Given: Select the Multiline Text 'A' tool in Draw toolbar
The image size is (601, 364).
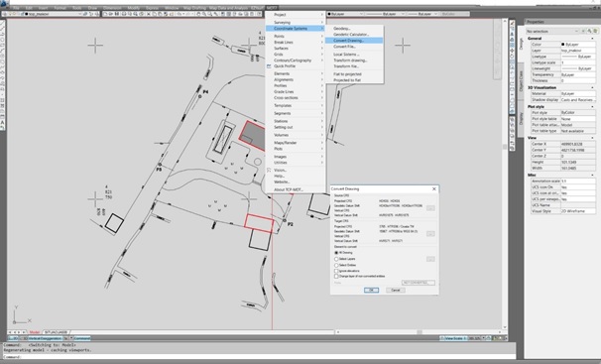Looking at the screenshot, I should 2,122.
